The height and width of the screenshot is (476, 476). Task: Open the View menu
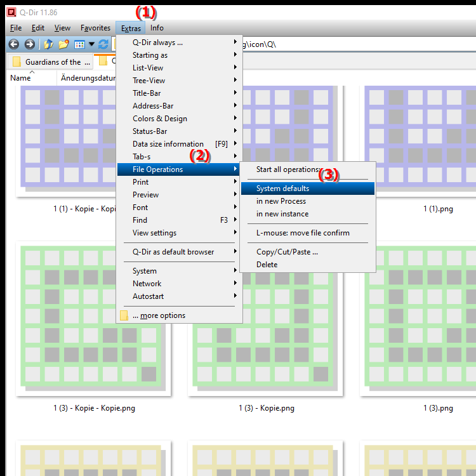(x=62, y=28)
